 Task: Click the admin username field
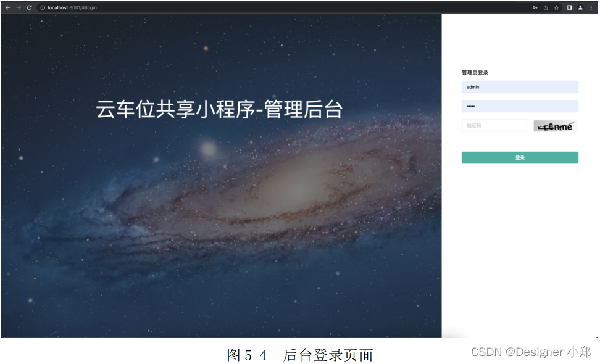[520, 87]
